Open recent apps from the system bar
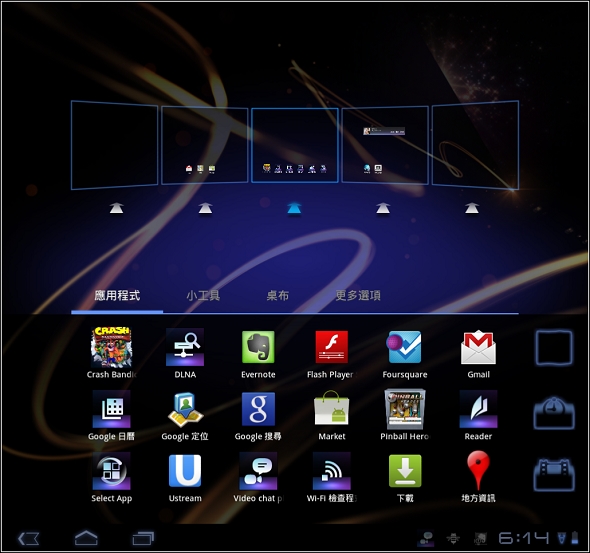The image size is (590, 553). pos(143,538)
